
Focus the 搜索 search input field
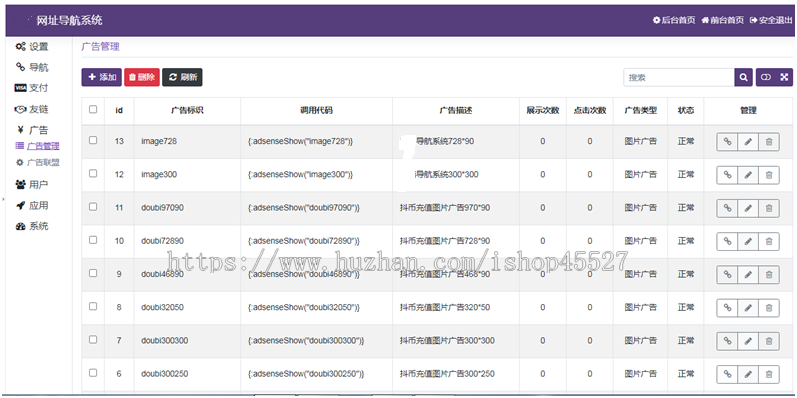pyautogui.click(x=679, y=77)
